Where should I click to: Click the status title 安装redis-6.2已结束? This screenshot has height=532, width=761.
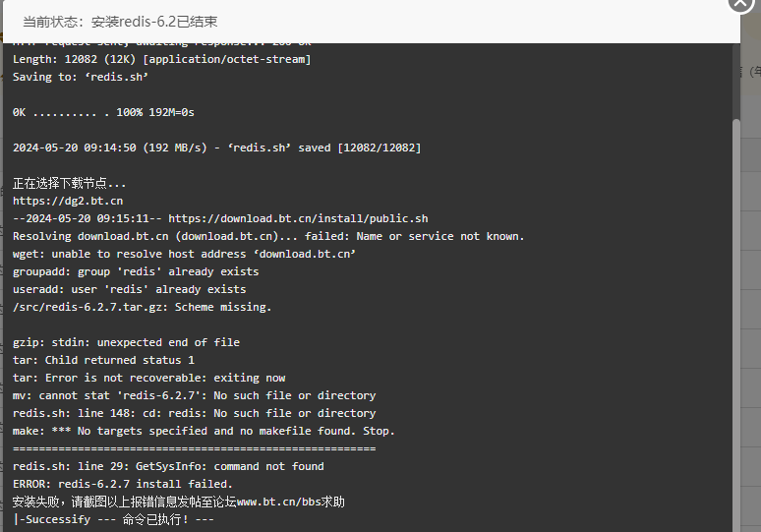(154, 22)
